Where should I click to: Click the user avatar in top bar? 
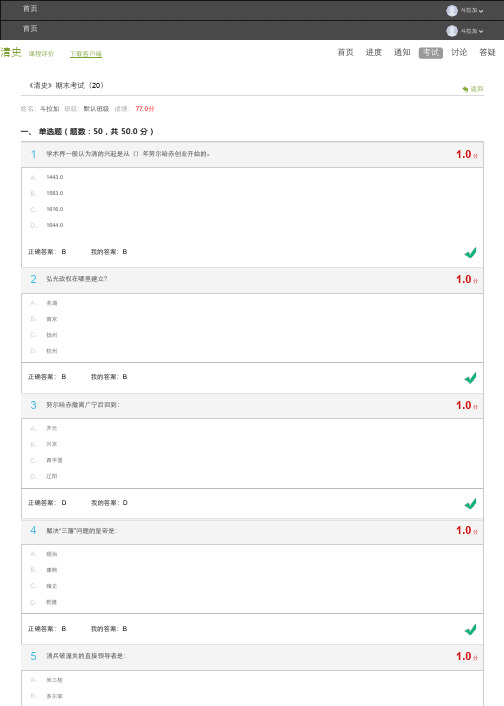pyautogui.click(x=452, y=10)
